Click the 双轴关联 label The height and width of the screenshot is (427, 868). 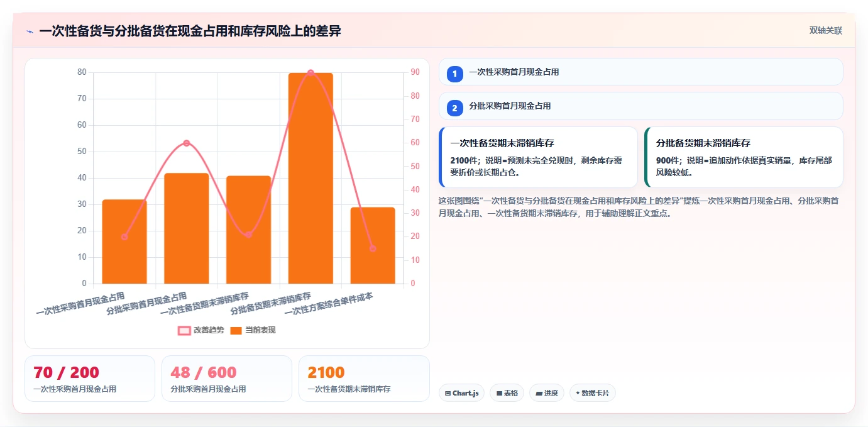825,31
